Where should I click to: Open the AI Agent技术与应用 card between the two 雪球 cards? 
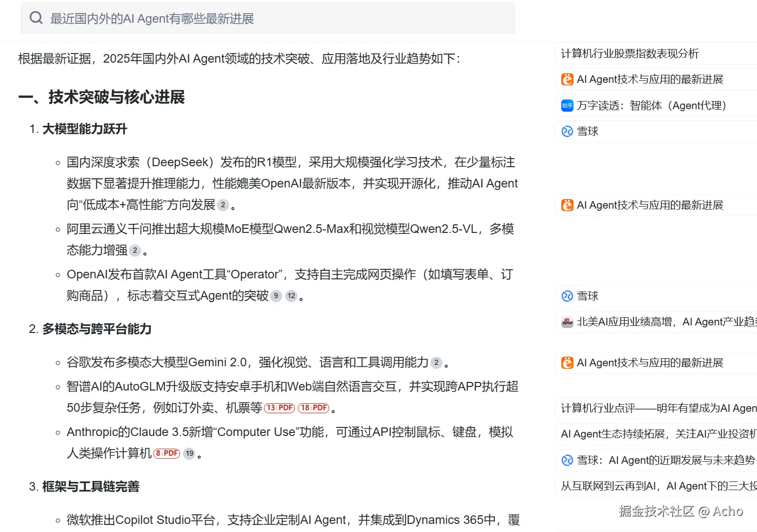(656, 205)
